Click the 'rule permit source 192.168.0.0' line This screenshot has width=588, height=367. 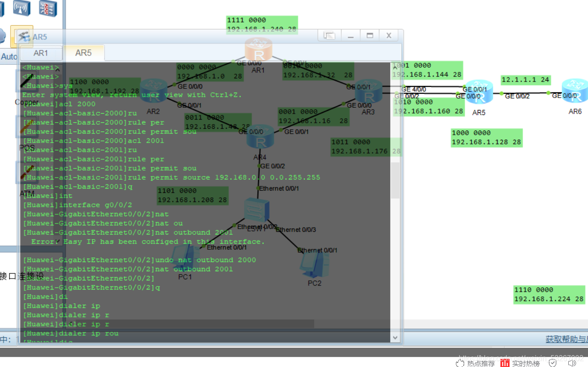pyautogui.click(x=172, y=177)
